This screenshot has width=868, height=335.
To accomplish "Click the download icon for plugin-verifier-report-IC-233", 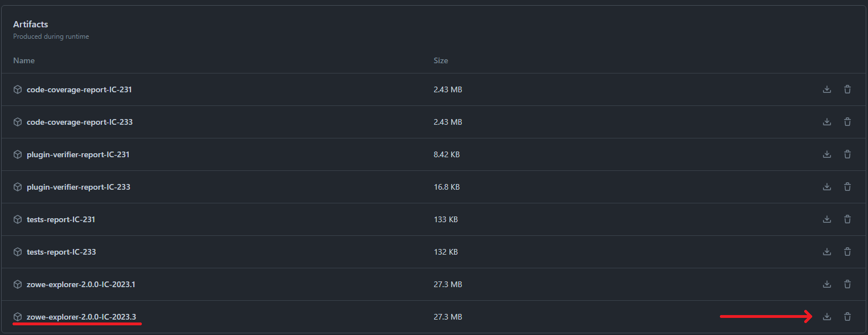I will (x=826, y=187).
